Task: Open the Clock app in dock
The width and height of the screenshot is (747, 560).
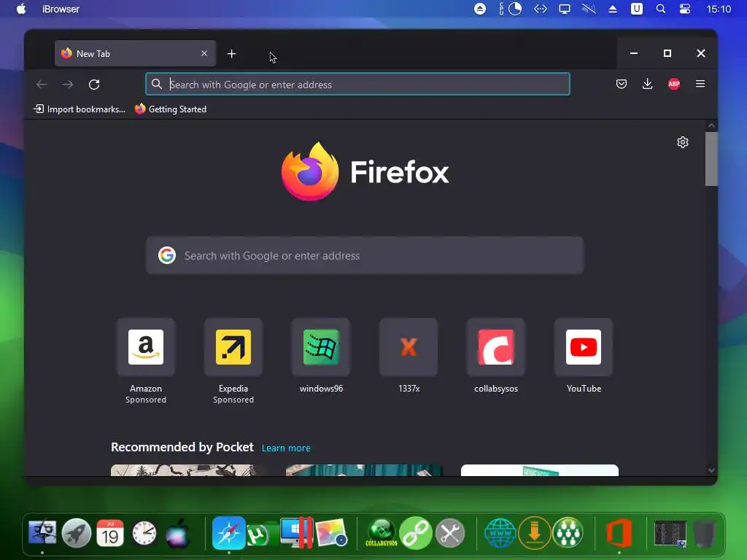Action: (x=144, y=533)
